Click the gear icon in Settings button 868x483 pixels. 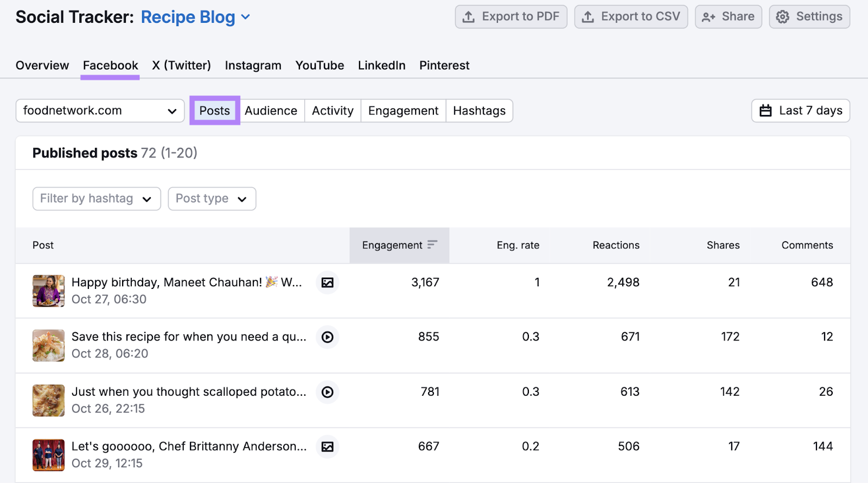[782, 17]
